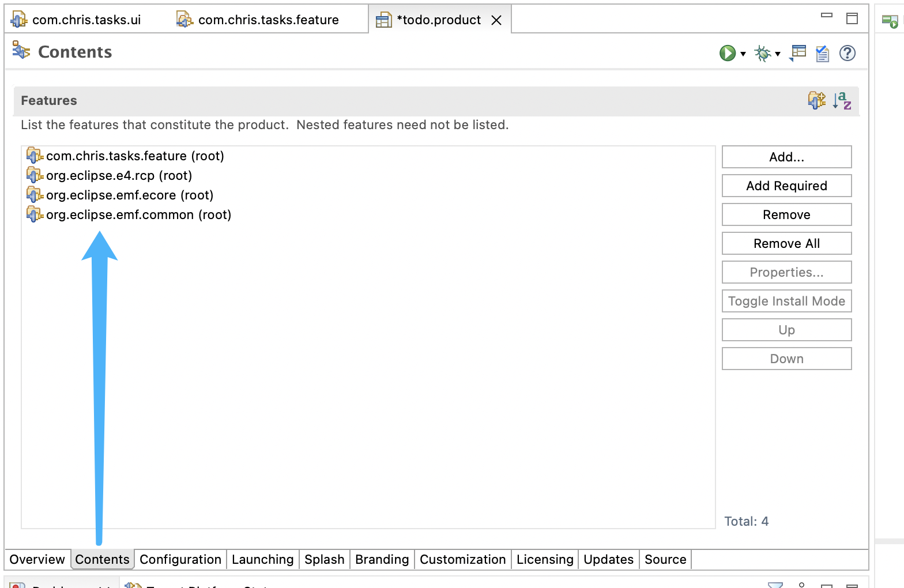
Task: Close the *todo.product editor tab
Action: (x=496, y=20)
